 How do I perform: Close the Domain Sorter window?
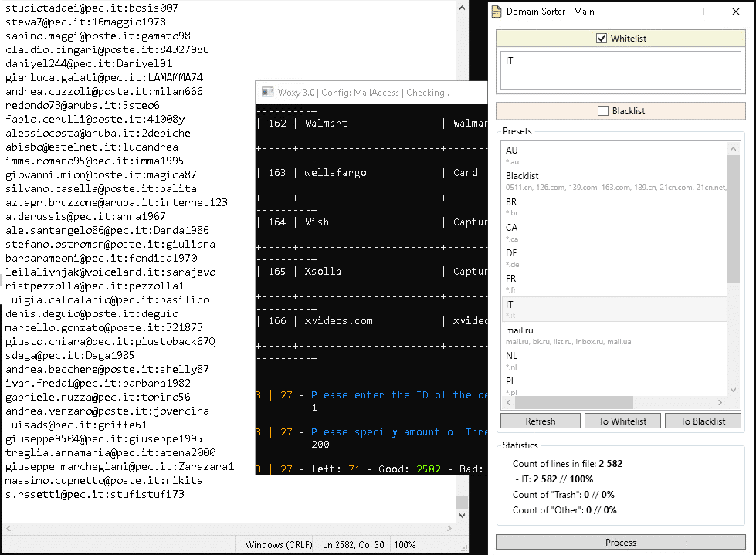tap(735, 12)
